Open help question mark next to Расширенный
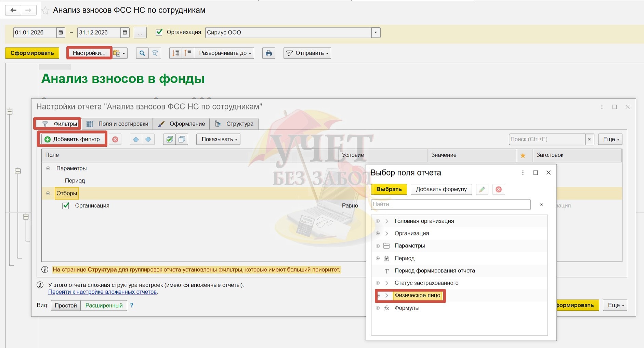The height and width of the screenshot is (348, 644). pyautogui.click(x=132, y=305)
